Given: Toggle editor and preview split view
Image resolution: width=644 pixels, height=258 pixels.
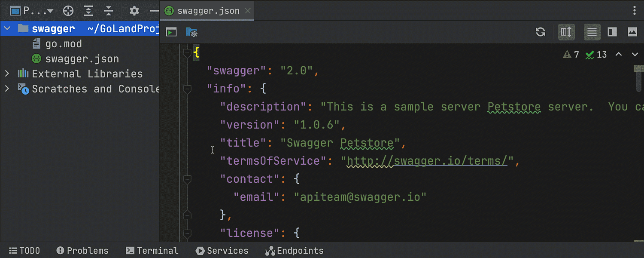Looking at the screenshot, I should coord(613,32).
